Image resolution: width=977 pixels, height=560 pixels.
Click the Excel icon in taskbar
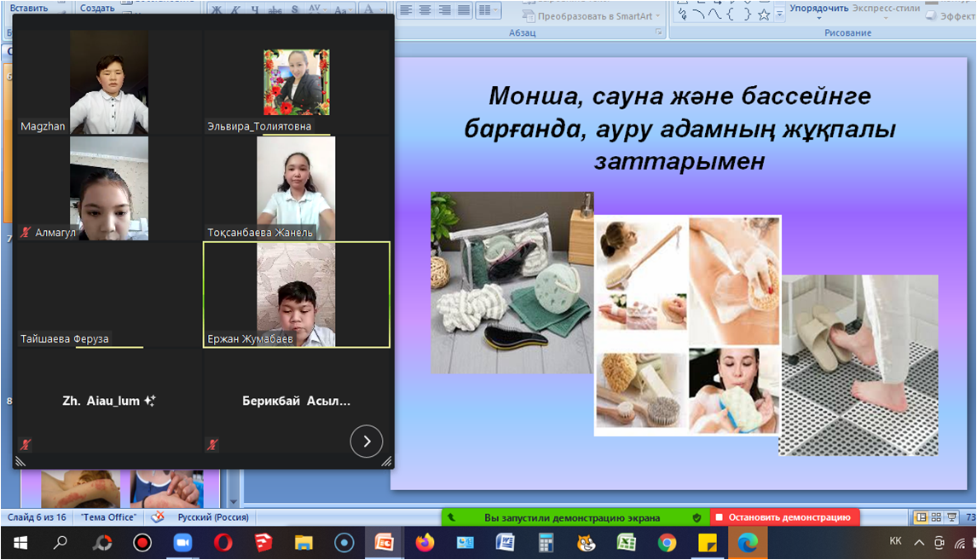click(627, 543)
